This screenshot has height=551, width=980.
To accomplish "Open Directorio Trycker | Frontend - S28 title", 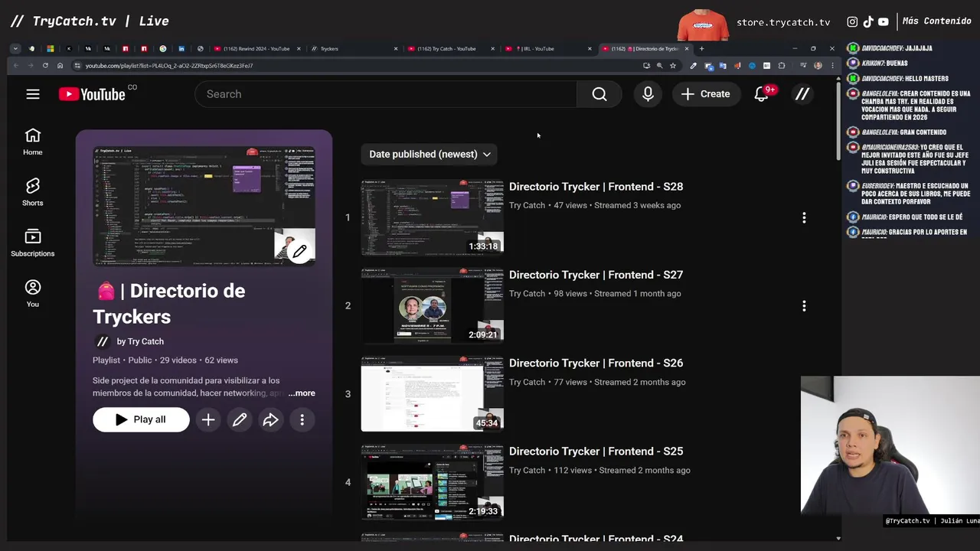I will (x=596, y=187).
